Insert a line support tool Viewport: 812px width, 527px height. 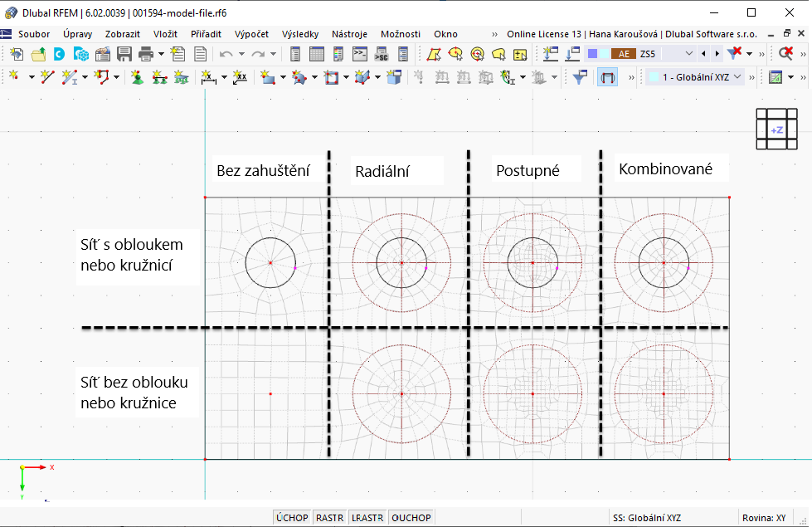click(x=159, y=77)
